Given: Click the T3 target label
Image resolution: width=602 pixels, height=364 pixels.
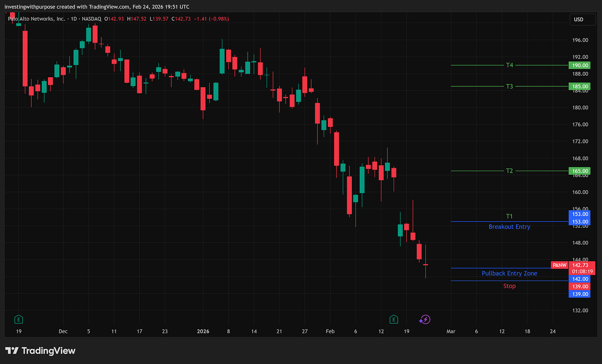Looking at the screenshot, I should tap(509, 86).
